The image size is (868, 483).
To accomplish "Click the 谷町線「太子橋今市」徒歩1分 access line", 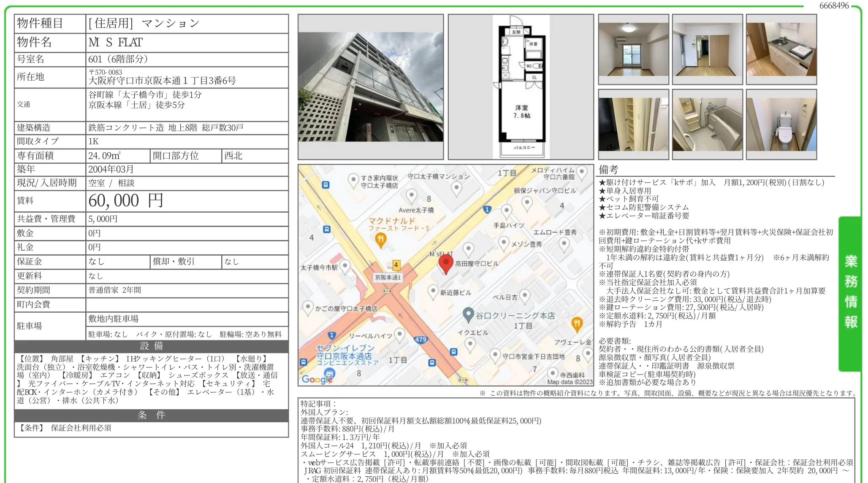I will (x=145, y=94).
